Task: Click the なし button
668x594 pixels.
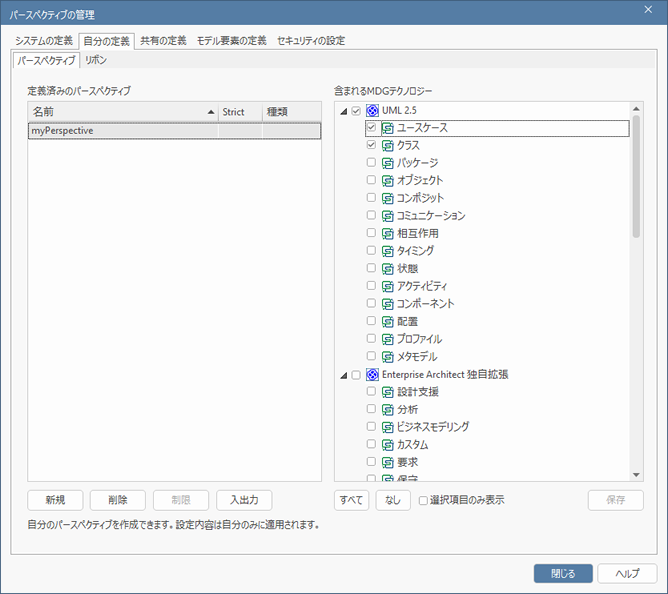Action: pos(393,500)
